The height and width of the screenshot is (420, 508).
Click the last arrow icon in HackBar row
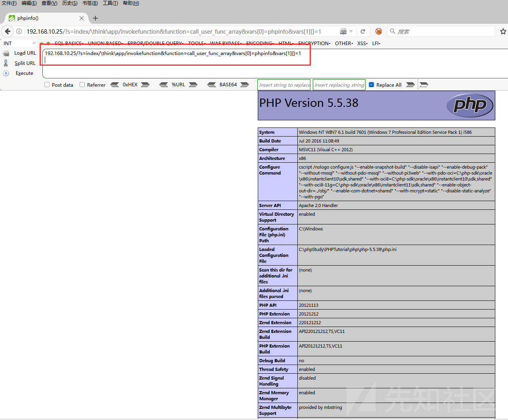424,85
